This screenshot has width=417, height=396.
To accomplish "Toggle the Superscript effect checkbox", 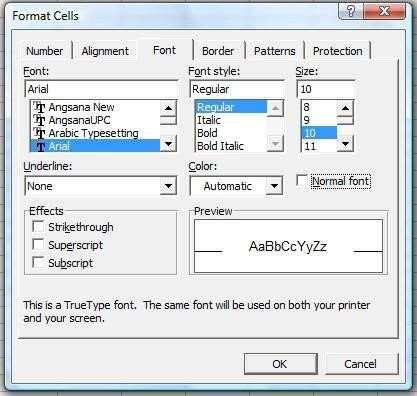I will click(x=38, y=245).
